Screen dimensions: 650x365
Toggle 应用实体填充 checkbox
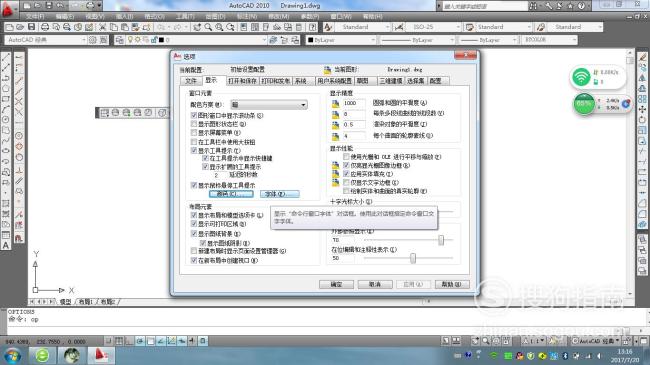coord(346,174)
